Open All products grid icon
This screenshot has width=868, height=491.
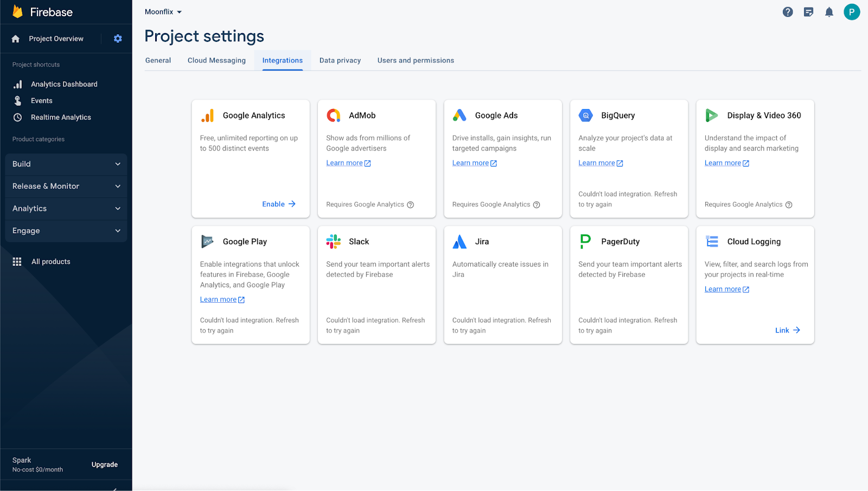(17, 262)
